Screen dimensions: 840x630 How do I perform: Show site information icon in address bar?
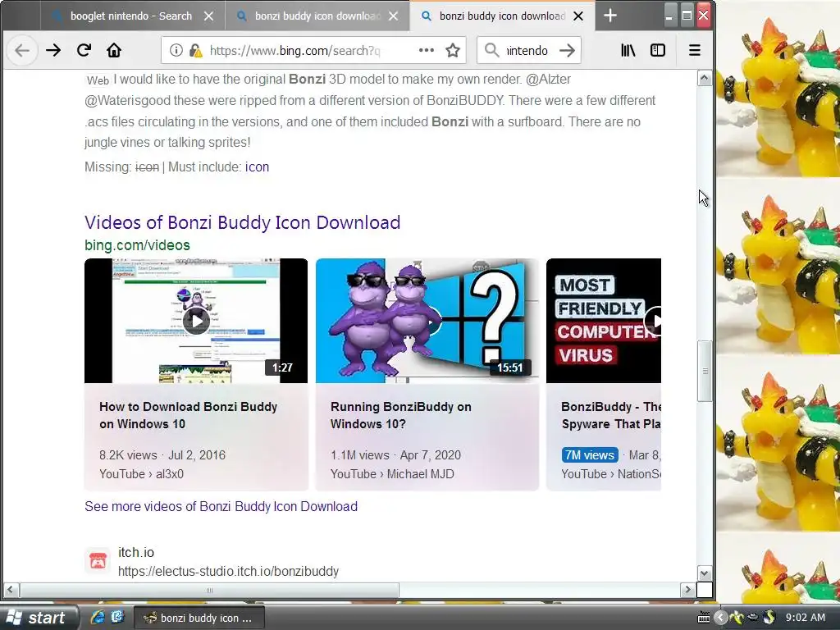(176, 50)
